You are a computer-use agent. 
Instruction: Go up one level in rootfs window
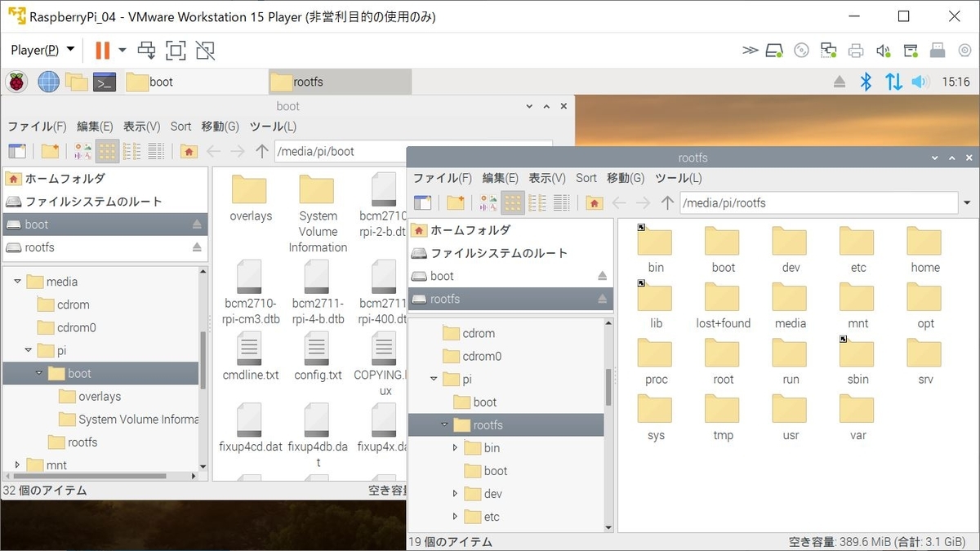click(x=667, y=202)
